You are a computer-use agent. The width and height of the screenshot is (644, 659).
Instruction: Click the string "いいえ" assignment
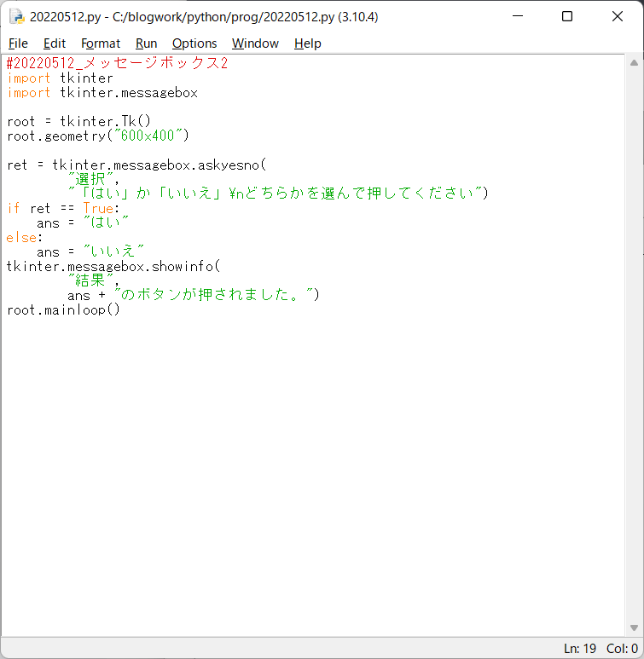[x=113, y=251]
